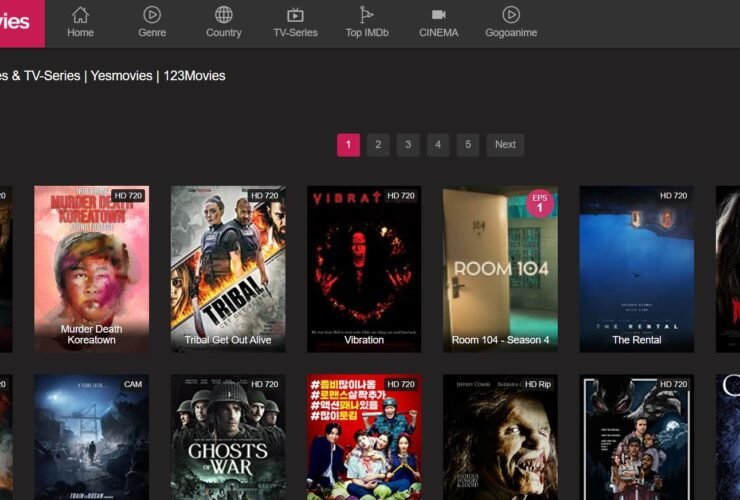
Task: Open the Top IMDb menu label
Action: coord(367,33)
